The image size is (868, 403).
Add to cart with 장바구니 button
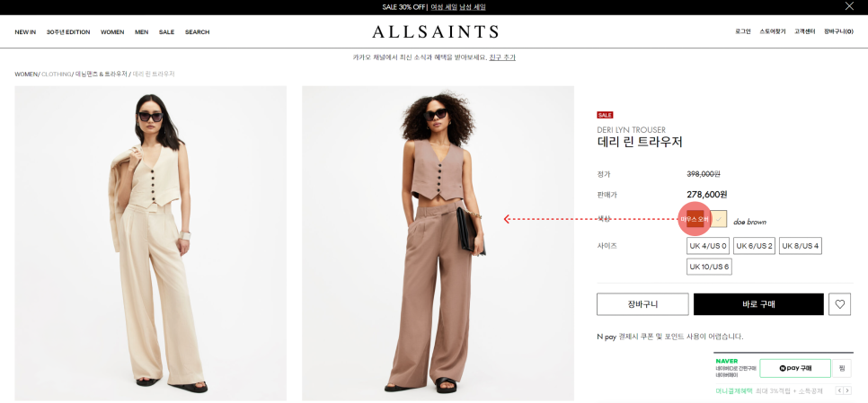pos(642,304)
